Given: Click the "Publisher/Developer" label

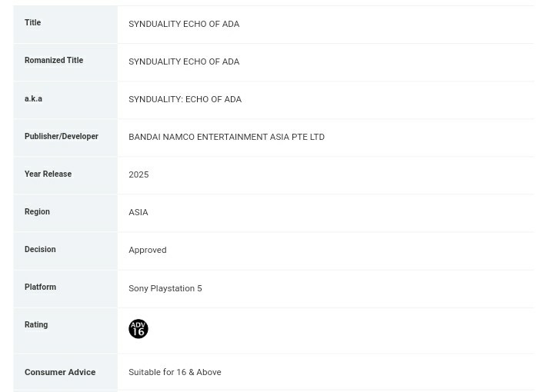Looking at the screenshot, I should click(61, 136).
